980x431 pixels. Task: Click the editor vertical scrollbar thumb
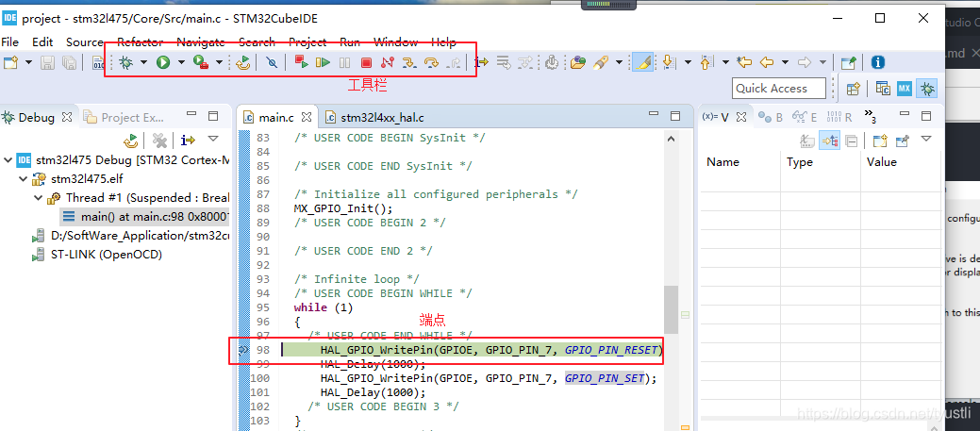tap(671, 310)
